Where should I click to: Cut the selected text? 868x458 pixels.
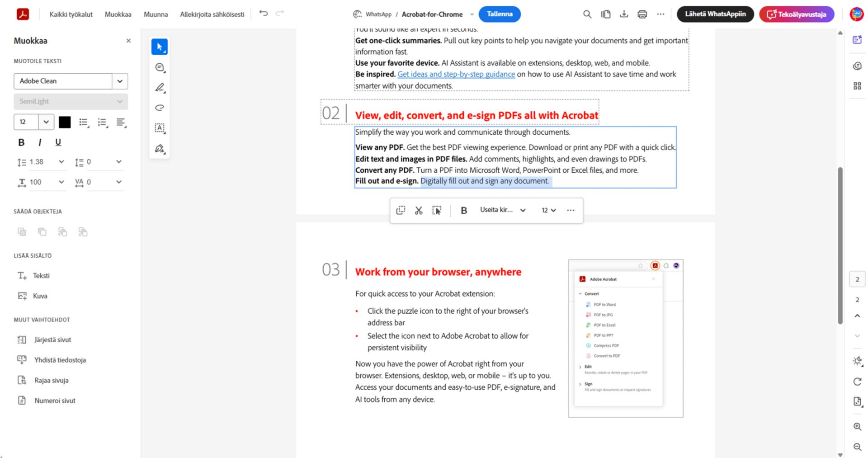[x=419, y=210]
